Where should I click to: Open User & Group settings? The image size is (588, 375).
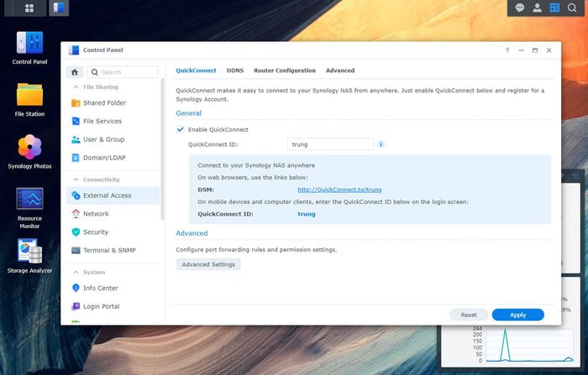pyautogui.click(x=113, y=139)
